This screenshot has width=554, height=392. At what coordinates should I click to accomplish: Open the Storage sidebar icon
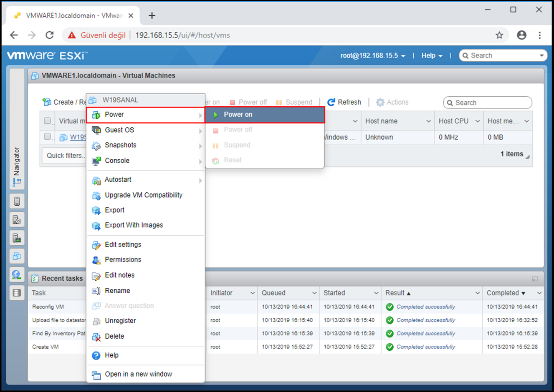pyautogui.click(x=17, y=293)
